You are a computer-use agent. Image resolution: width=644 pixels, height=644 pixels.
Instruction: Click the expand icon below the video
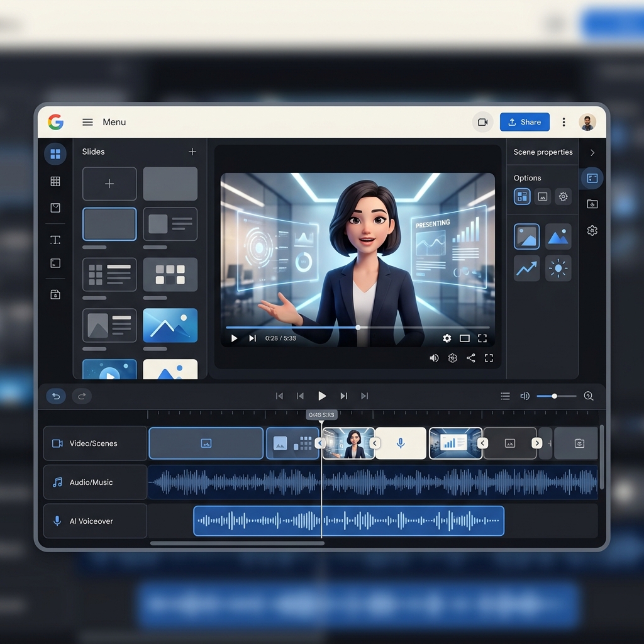pyautogui.click(x=489, y=358)
